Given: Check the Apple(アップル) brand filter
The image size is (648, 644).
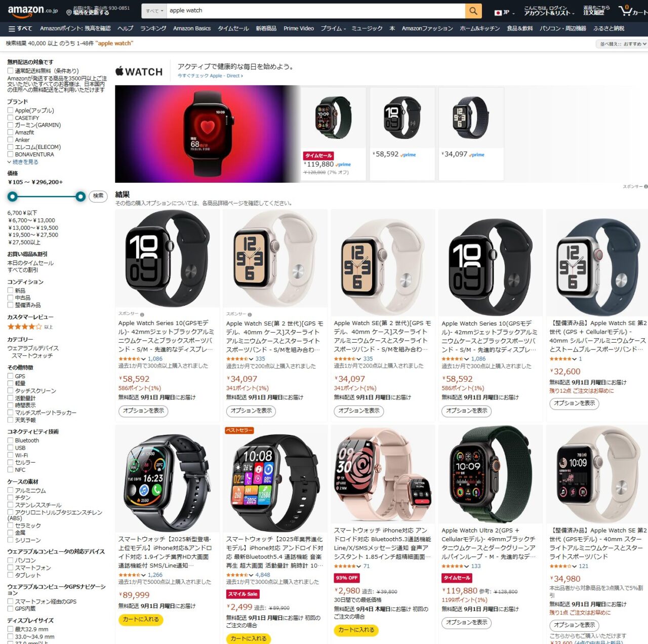Looking at the screenshot, I should [10, 110].
